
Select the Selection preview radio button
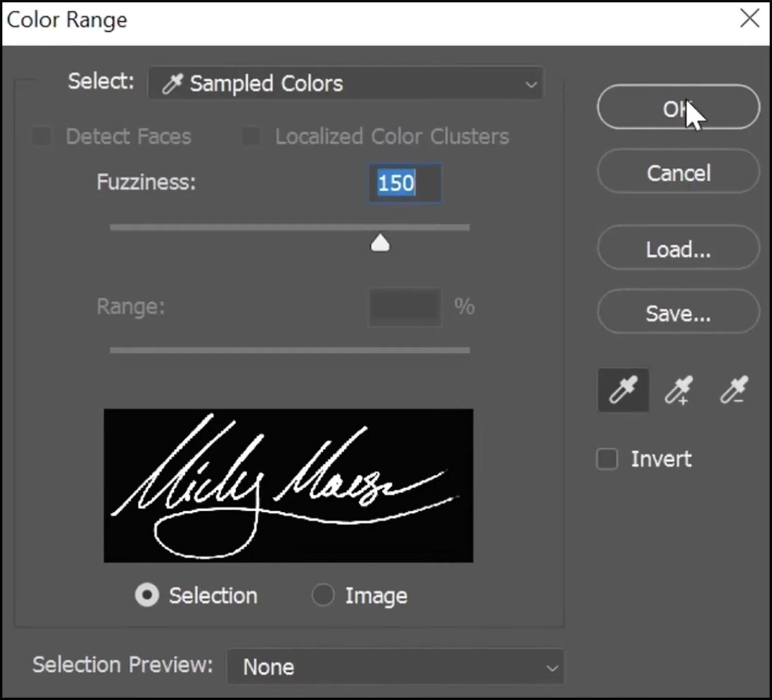coord(147,595)
